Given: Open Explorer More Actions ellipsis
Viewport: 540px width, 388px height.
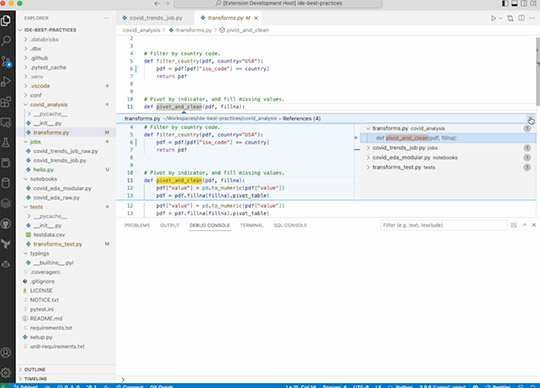Looking at the screenshot, I should coord(106,18).
